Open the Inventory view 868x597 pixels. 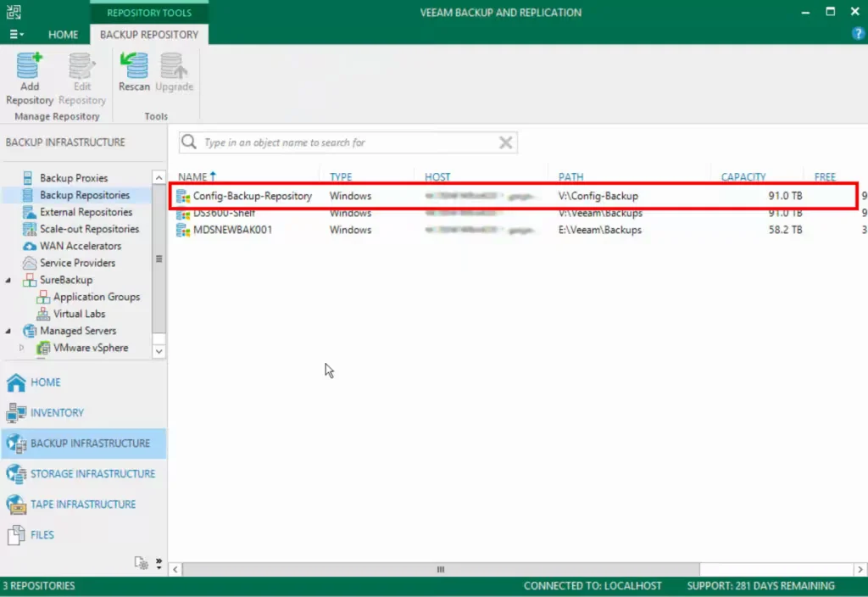pyautogui.click(x=57, y=413)
